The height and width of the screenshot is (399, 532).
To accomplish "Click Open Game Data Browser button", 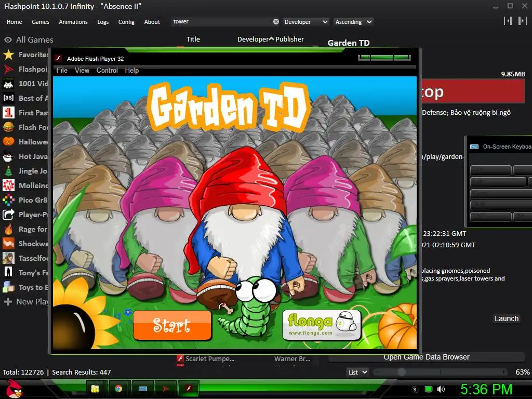I will pos(427,357).
